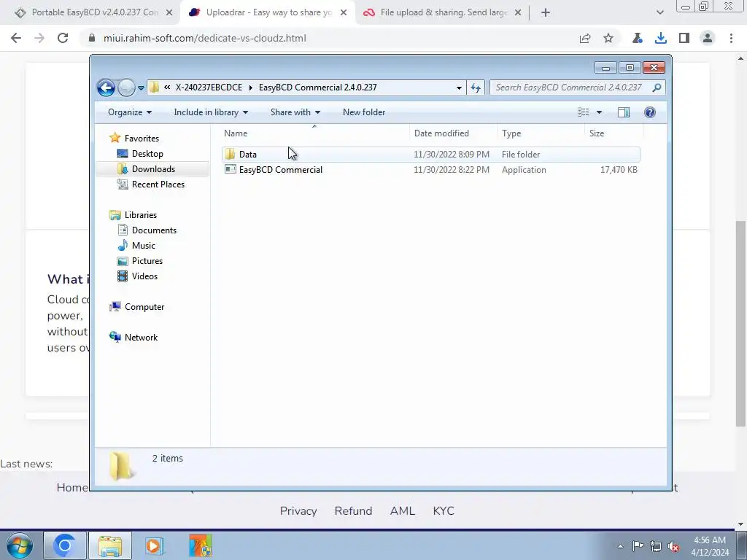Open a new browser tab
Viewport: 747px width, 560px height.
(546, 13)
